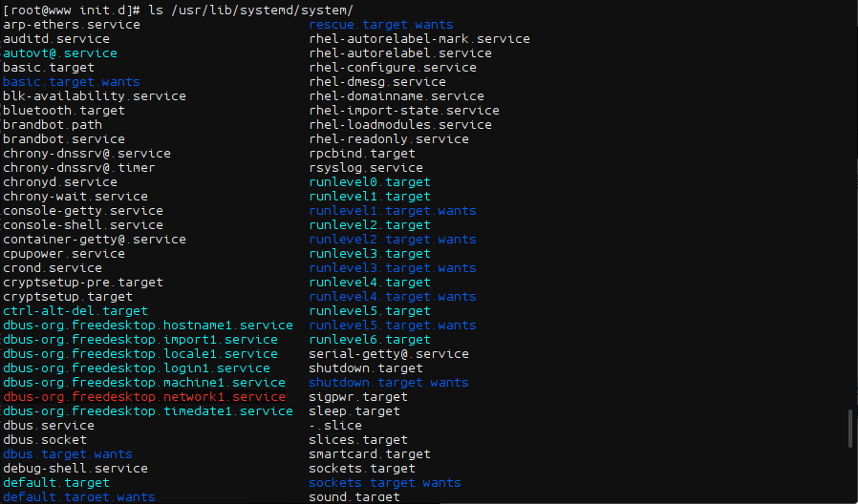This screenshot has width=858, height=504.
Task: Select dbus-org.freedesktop.login1.service entry
Action: click(137, 367)
